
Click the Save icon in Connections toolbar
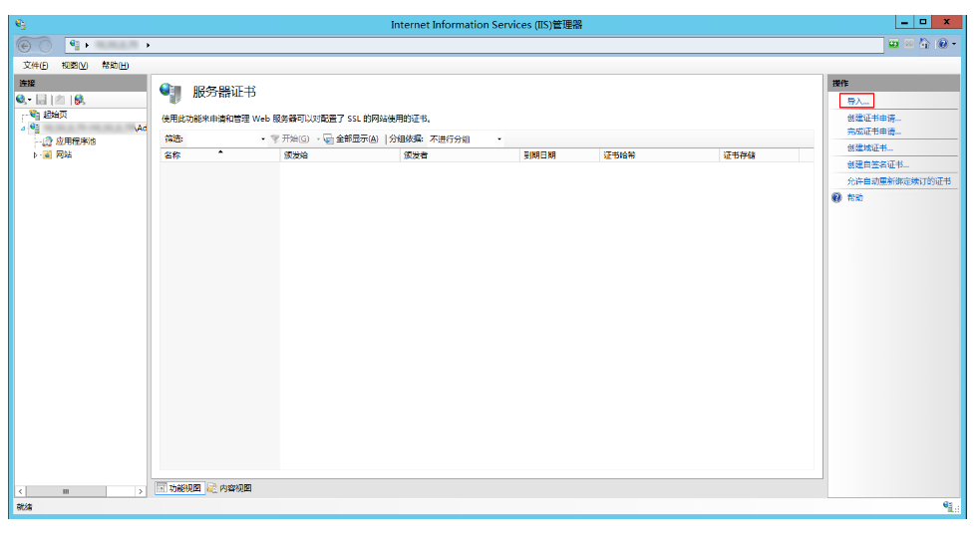pyautogui.click(x=42, y=100)
